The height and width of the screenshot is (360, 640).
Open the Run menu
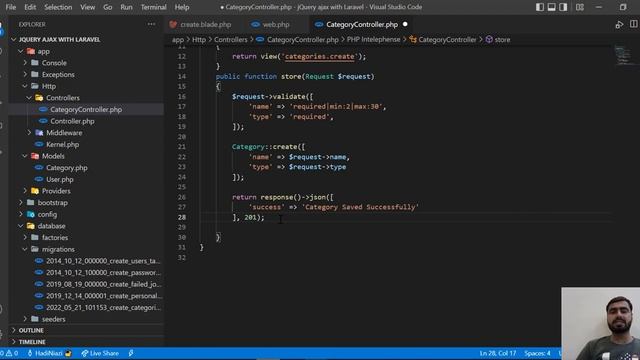(x=126, y=7)
